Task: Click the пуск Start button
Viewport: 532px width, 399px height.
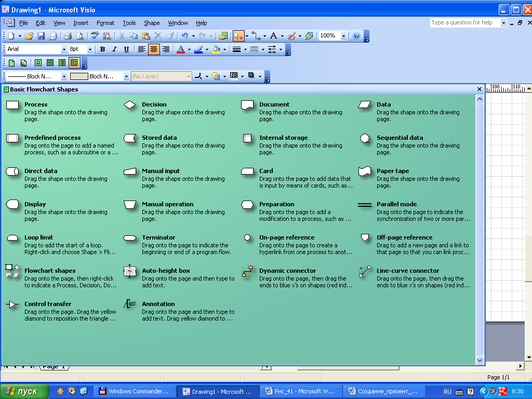Action: [25, 391]
